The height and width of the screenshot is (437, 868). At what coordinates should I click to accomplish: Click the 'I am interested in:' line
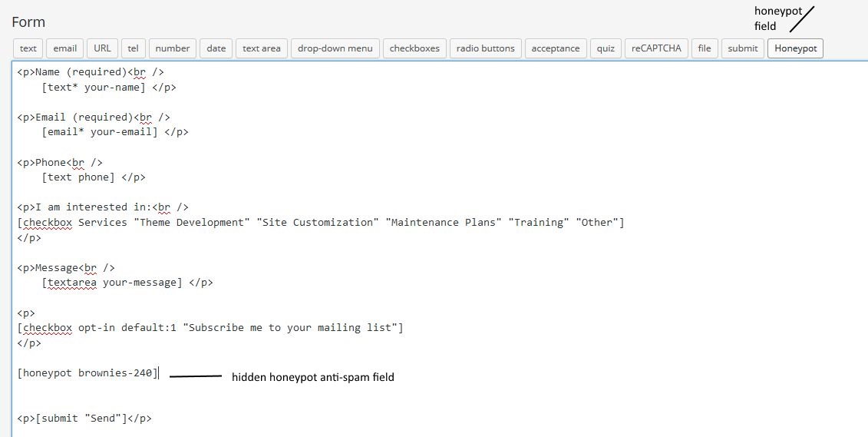coord(103,207)
